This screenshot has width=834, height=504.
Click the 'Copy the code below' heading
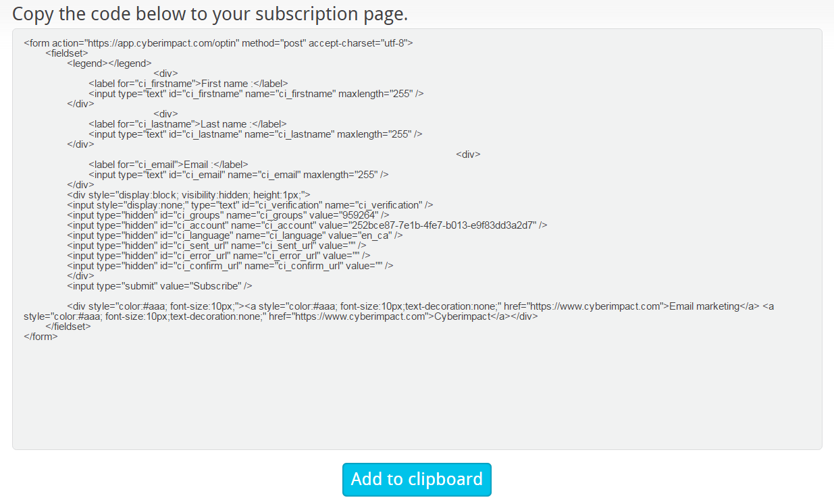[x=210, y=13]
